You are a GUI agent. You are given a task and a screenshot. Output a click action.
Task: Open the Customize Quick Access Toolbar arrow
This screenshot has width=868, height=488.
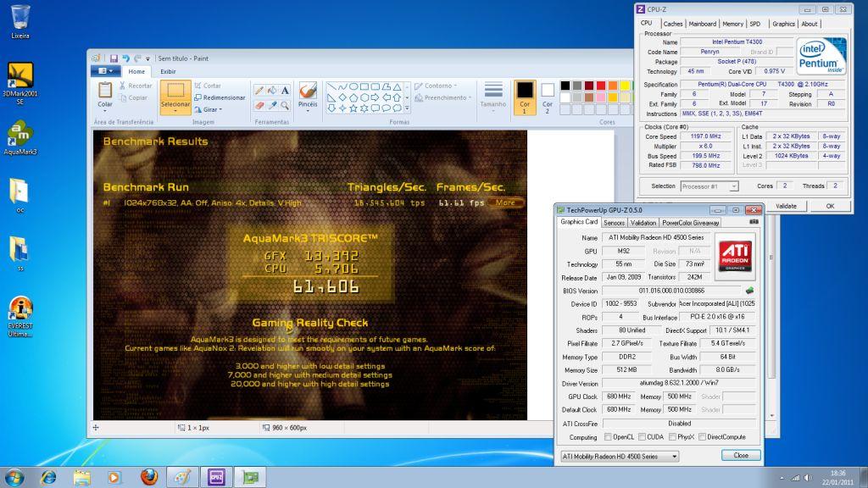147,58
